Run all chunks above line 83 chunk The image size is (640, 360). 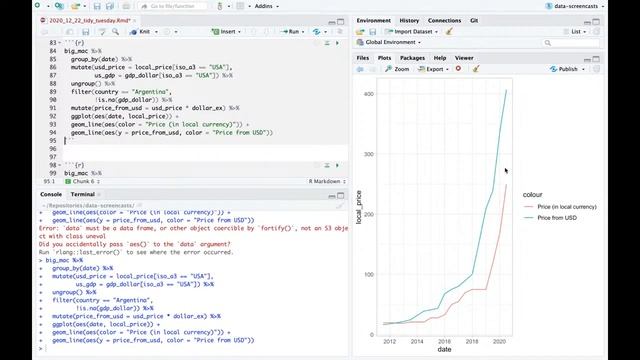click(327, 43)
